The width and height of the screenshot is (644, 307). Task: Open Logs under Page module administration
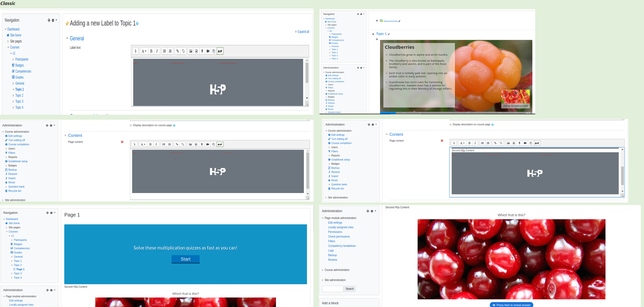pyautogui.click(x=331, y=250)
